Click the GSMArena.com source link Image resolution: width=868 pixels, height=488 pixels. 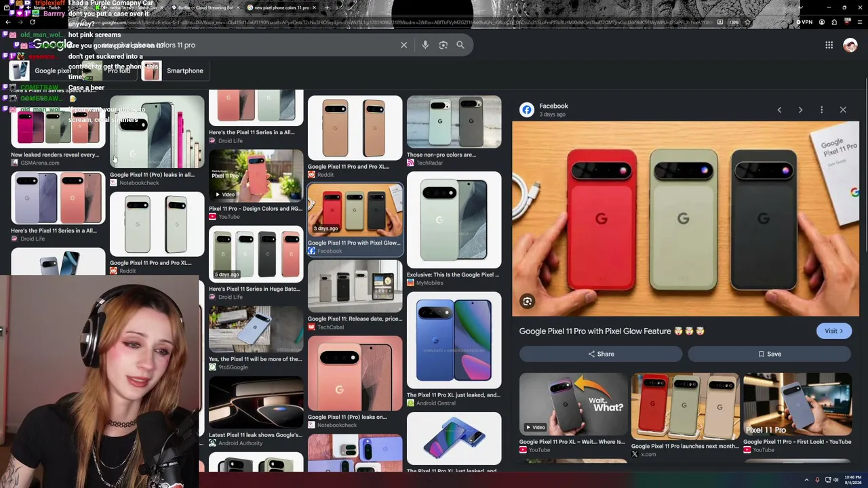coord(35,163)
